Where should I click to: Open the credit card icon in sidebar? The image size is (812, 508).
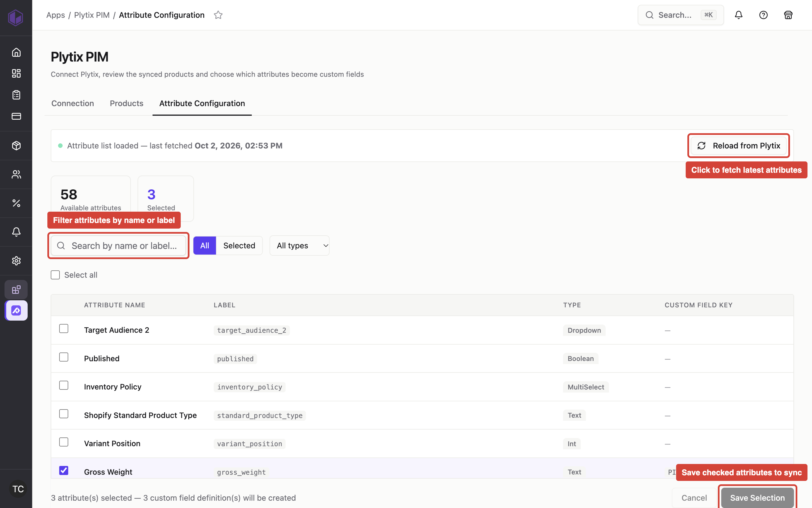16,116
